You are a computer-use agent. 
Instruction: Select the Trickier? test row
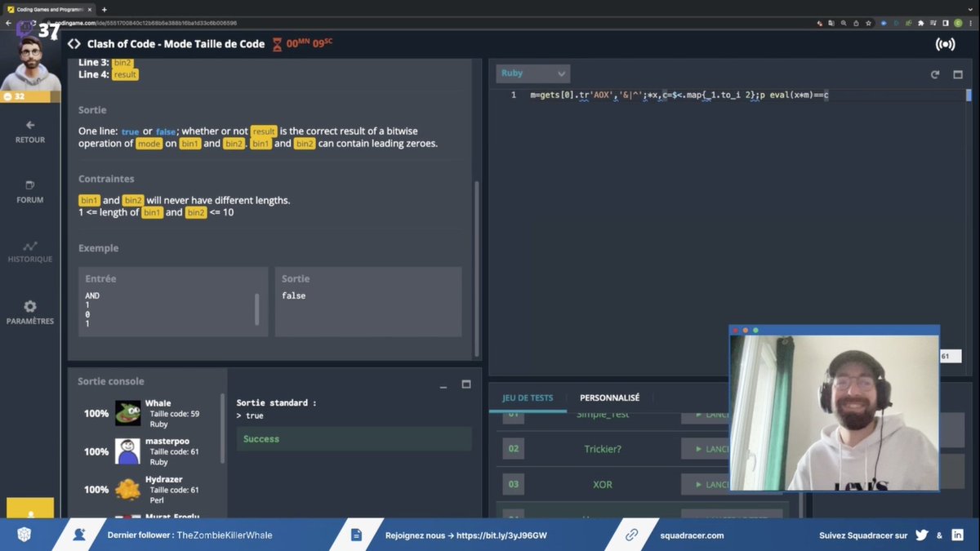603,449
